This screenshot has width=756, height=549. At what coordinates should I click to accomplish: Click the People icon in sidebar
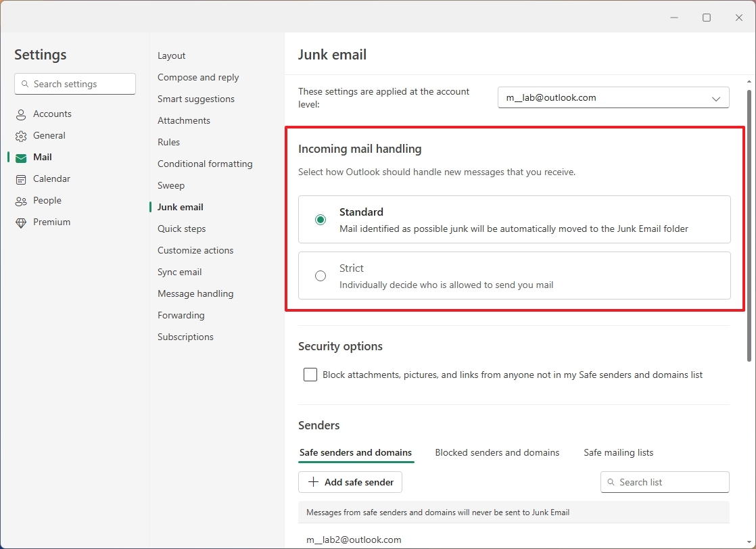pyautogui.click(x=21, y=201)
